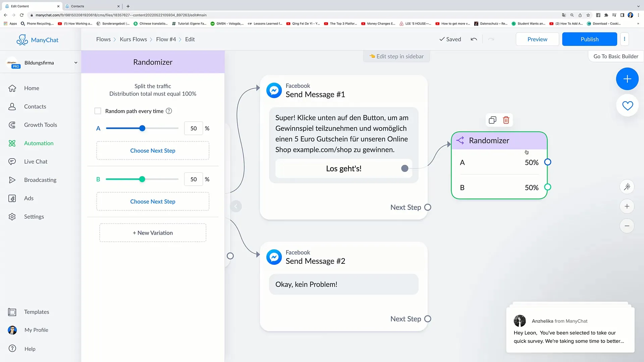Click Randomizer A output connector

pyautogui.click(x=547, y=162)
